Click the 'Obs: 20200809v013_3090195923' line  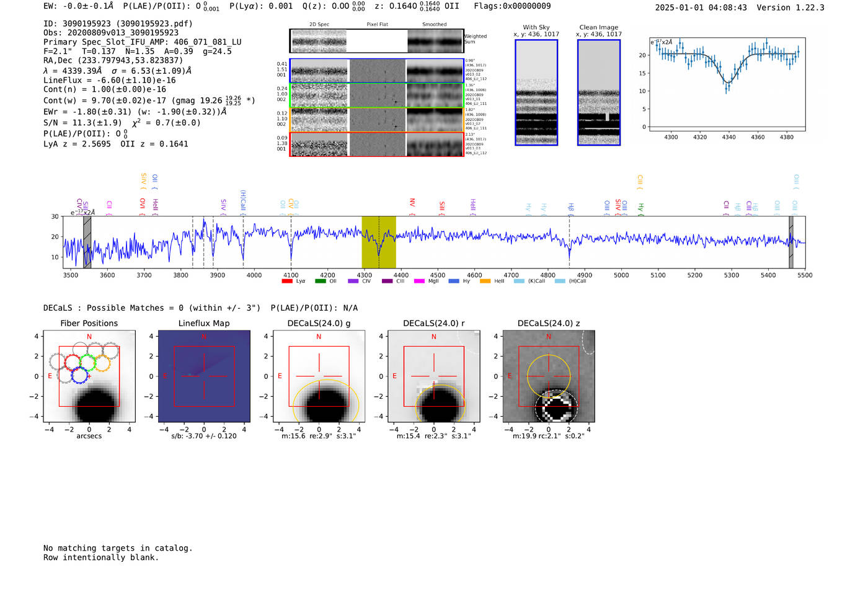coord(111,33)
